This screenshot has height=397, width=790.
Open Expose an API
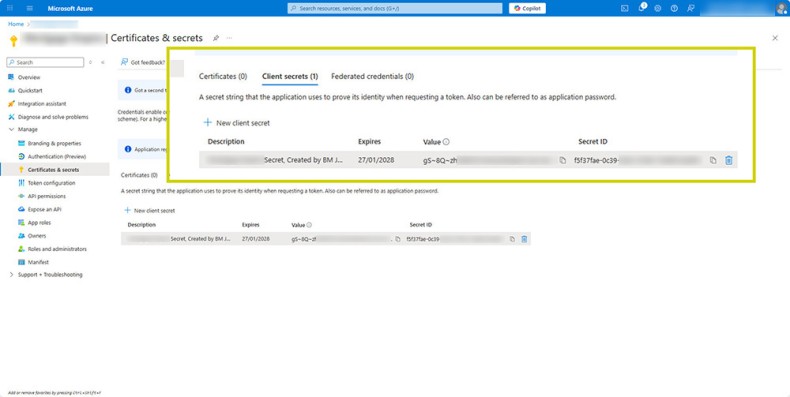point(44,209)
